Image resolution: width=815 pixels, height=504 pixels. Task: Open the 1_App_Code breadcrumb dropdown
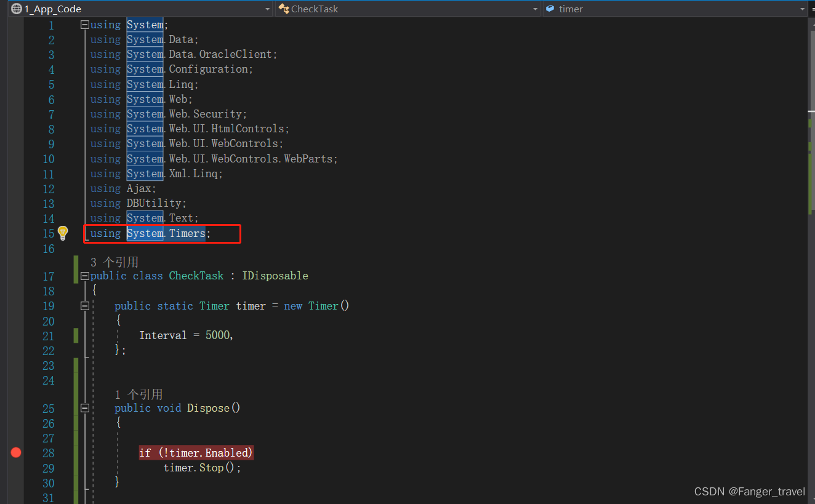(x=267, y=9)
